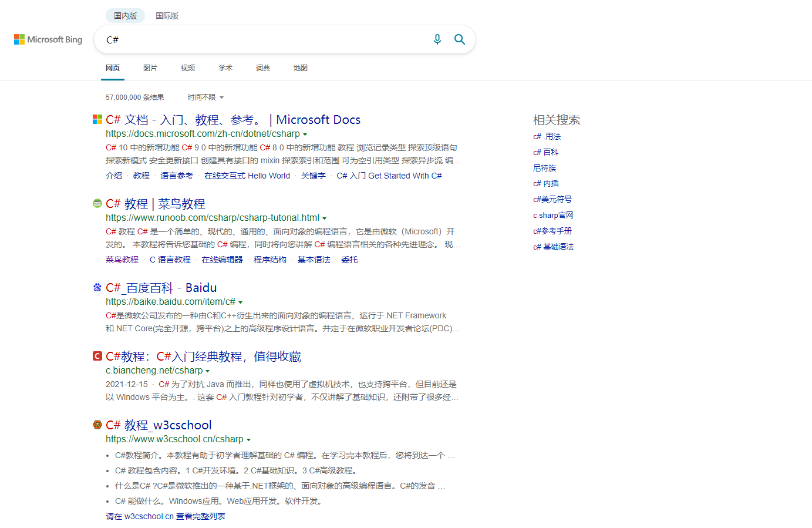Switch to the 地图 tab
This screenshot has height=528, width=812.
(x=301, y=68)
